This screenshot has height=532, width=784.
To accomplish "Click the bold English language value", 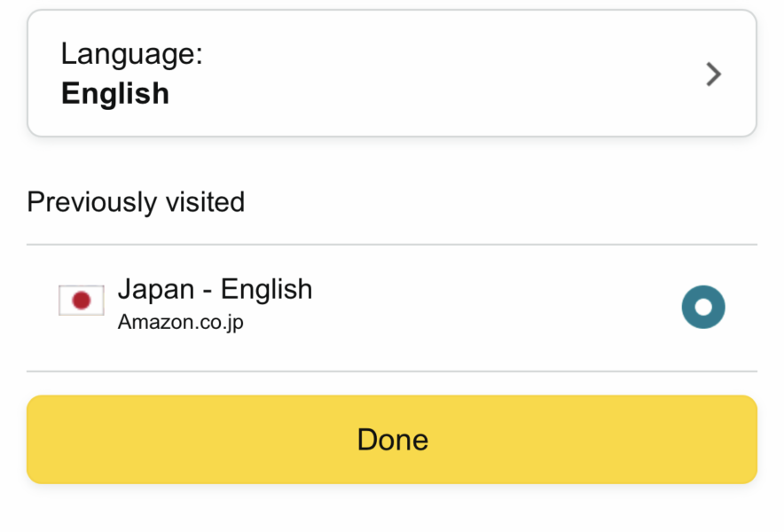I will [x=115, y=93].
